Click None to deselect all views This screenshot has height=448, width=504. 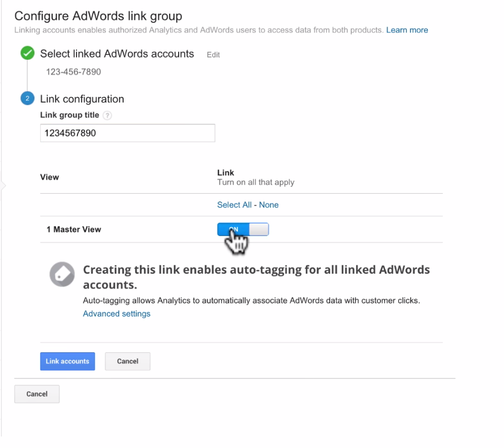pos(269,205)
